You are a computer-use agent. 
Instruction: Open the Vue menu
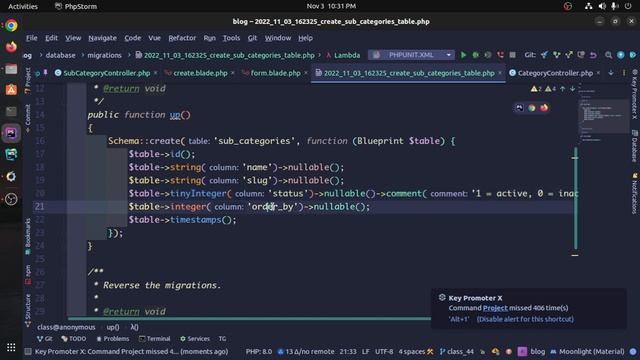[x=154, y=38]
